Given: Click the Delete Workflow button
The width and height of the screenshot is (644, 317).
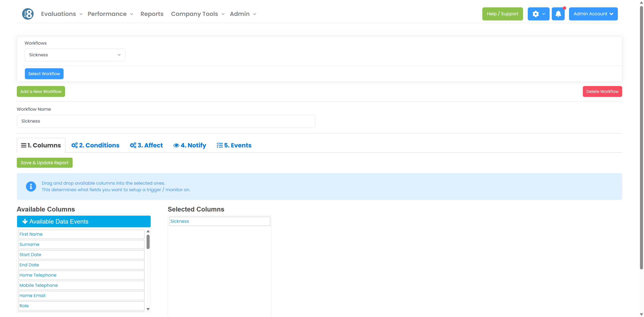Looking at the screenshot, I should (x=602, y=92).
